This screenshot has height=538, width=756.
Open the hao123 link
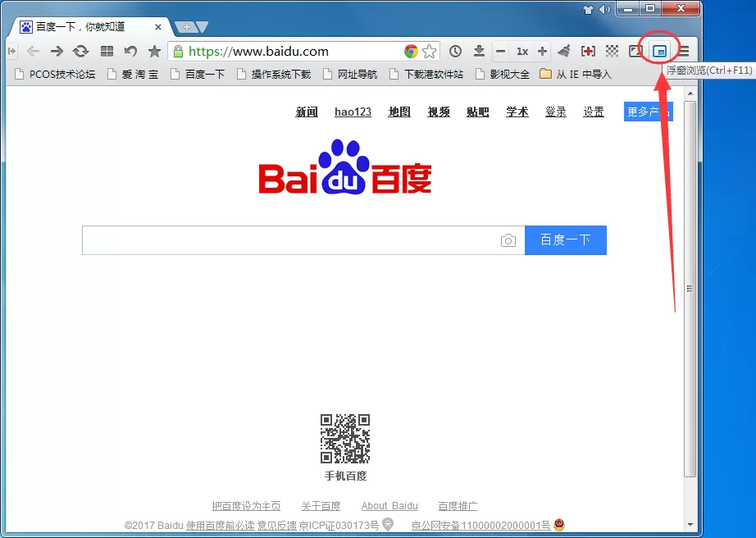(x=353, y=112)
